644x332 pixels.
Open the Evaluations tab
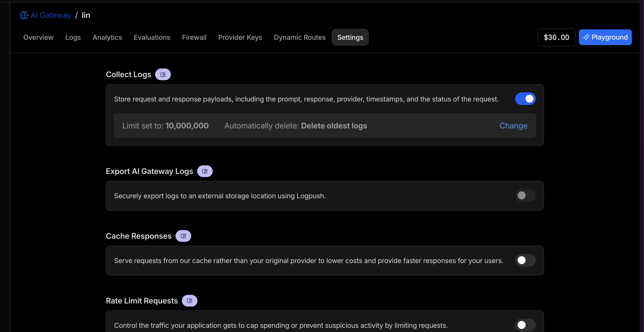[152, 37]
